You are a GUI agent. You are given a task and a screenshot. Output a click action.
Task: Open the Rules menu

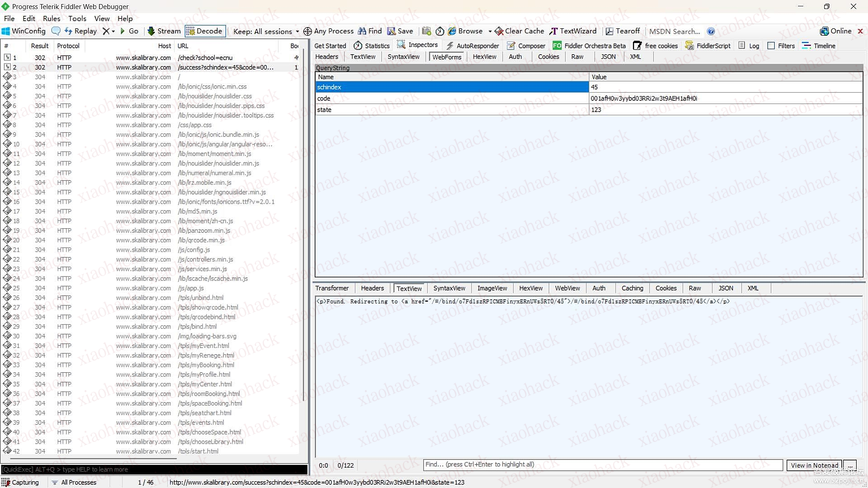(x=51, y=19)
